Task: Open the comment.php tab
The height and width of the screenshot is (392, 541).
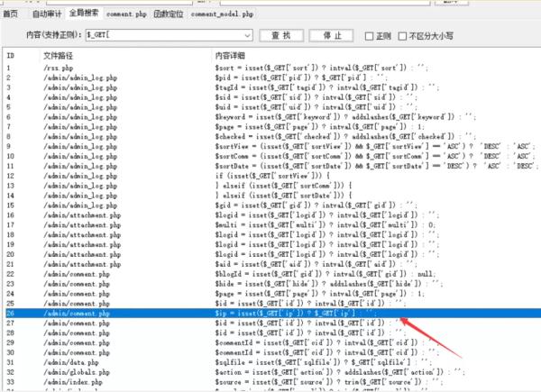Action: tap(126, 15)
